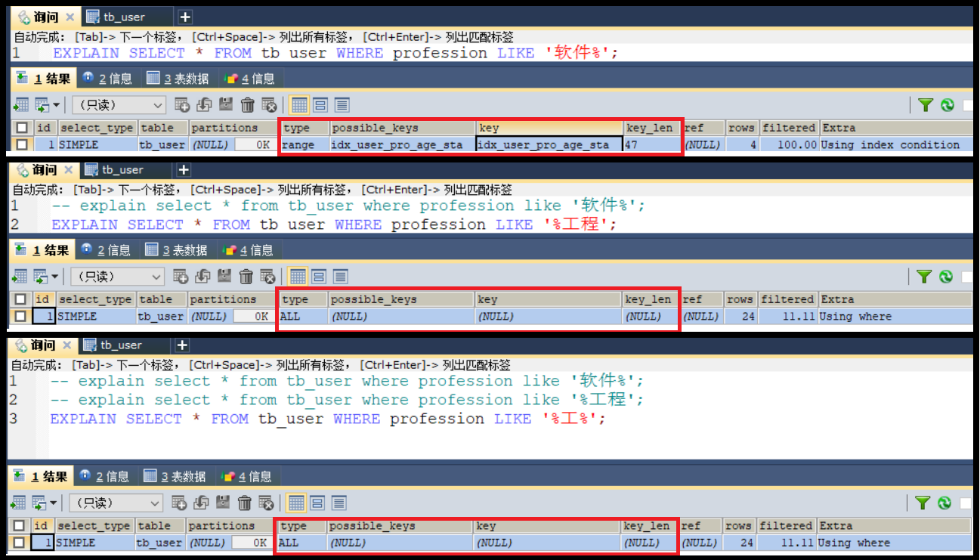Click the save changes disk icon in top panel
This screenshot has width=980, height=560.
click(225, 105)
